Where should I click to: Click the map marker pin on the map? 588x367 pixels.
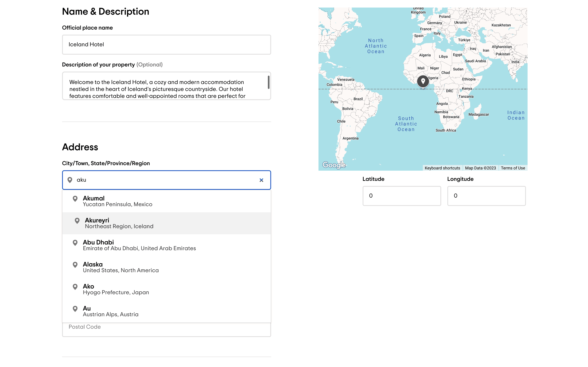pos(423,82)
